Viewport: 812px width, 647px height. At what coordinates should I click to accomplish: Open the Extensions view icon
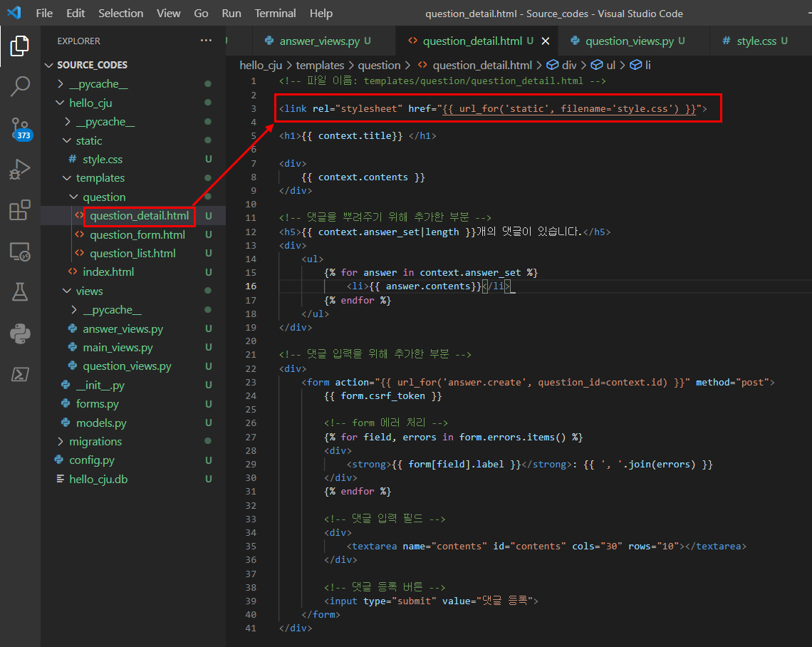click(20, 209)
